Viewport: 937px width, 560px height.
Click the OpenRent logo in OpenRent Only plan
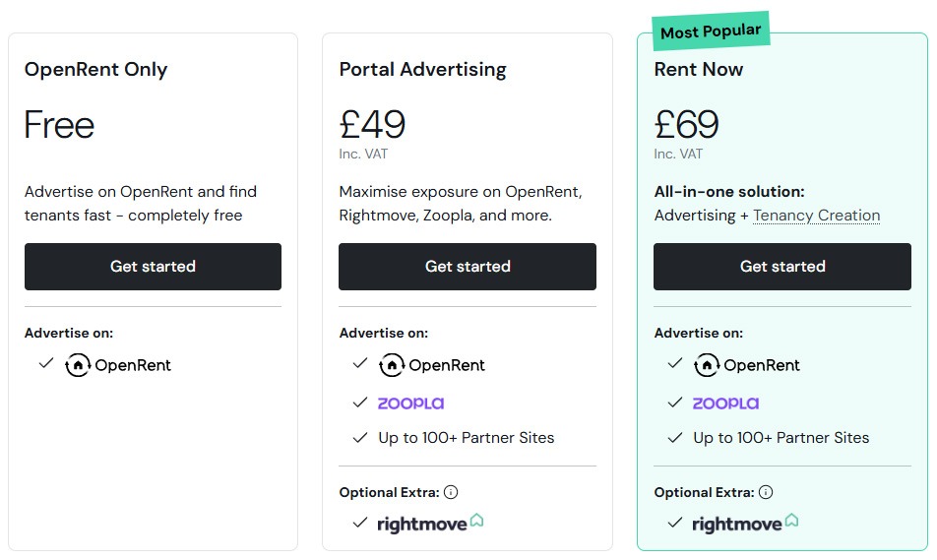click(118, 365)
